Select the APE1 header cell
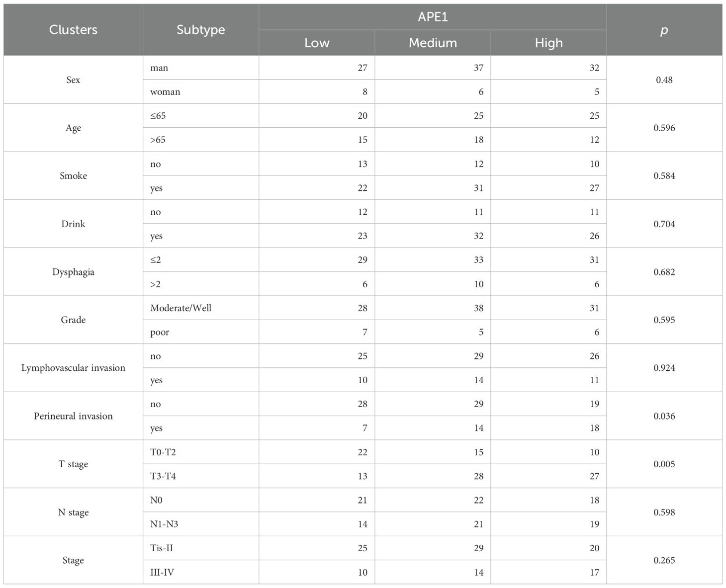The width and height of the screenshot is (726, 588). pos(432,17)
